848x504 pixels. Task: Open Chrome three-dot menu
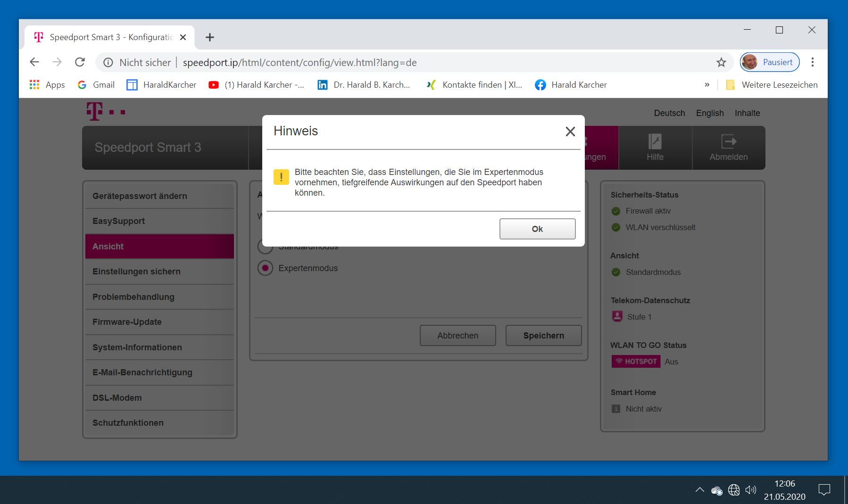click(812, 62)
